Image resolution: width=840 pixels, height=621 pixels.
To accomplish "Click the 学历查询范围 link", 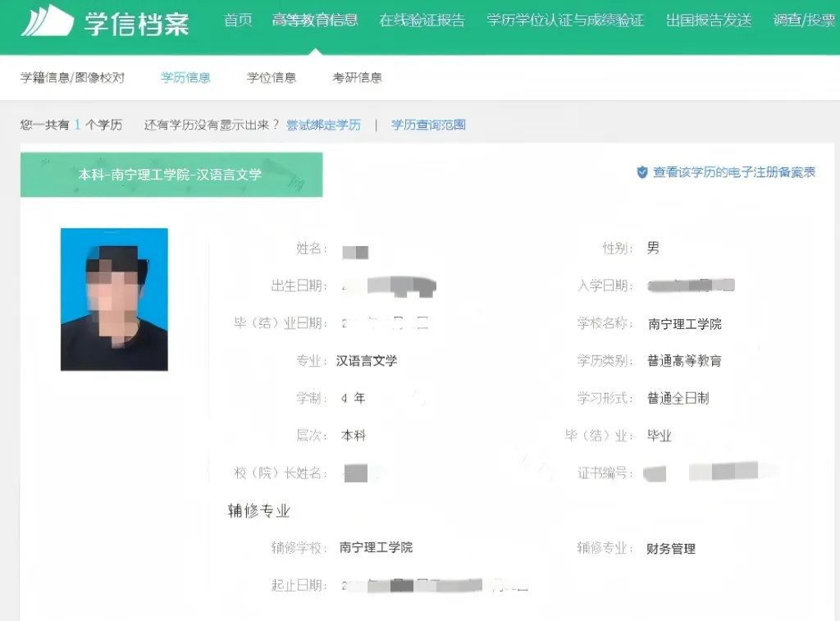I will click(428, 125).
